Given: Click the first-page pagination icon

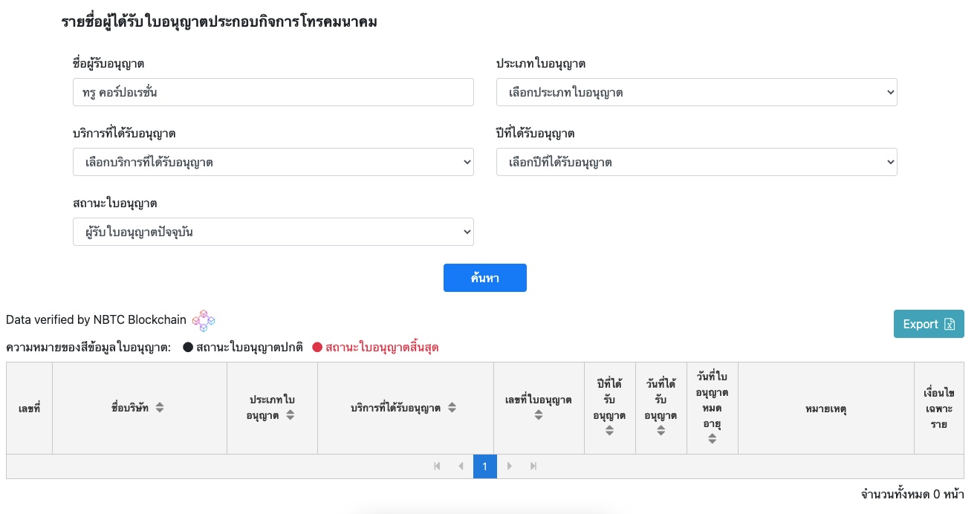Looking at the screenshot, I should point(437,466).
